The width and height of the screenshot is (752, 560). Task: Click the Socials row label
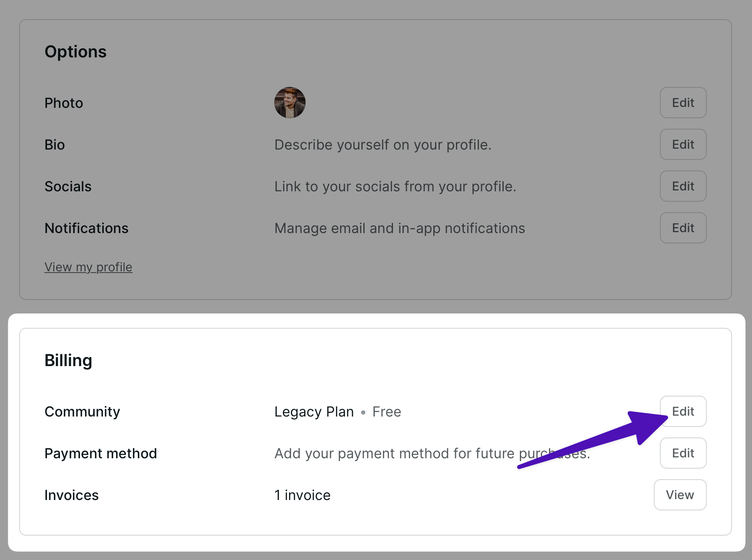click(68, 187)
